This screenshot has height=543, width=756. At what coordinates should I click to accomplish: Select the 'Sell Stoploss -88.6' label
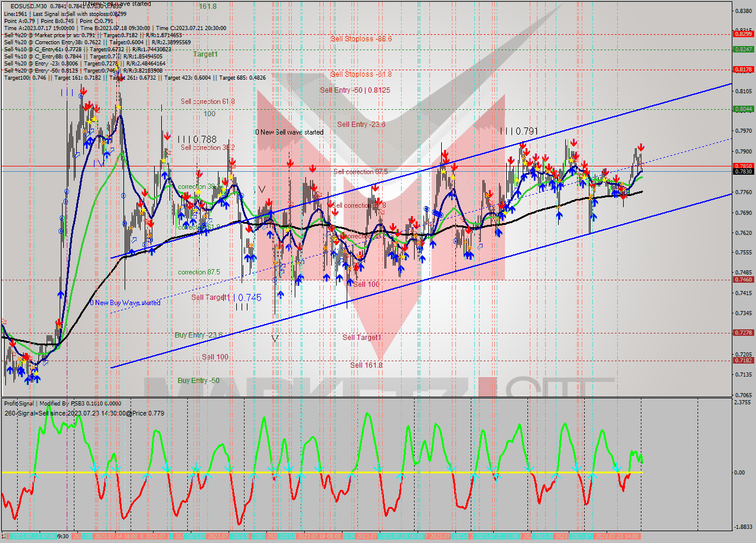coord(361,38)
